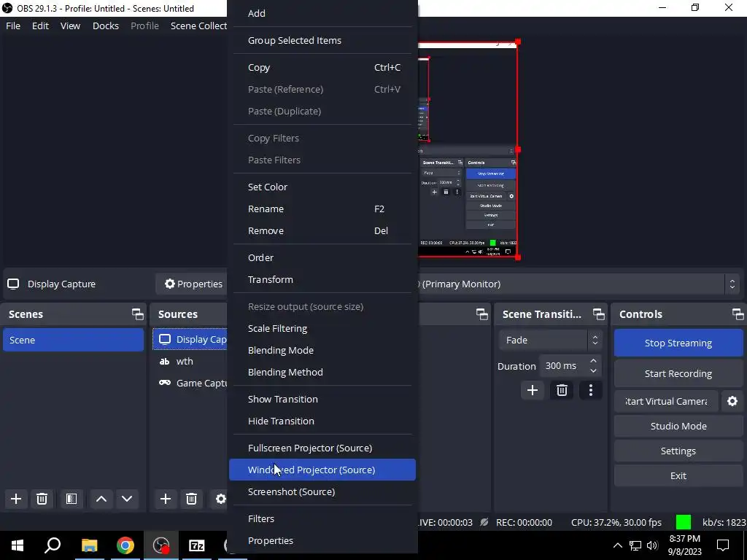Remove selected scene with trash icon
The image size is (747, 560).
pyautogui.click(x=42, y=499)
